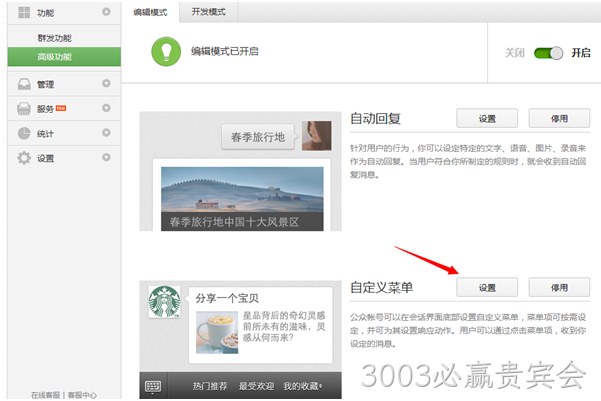Toggle the edit mode 开启 switch
The image size is (601, 401).
[548, 53]
